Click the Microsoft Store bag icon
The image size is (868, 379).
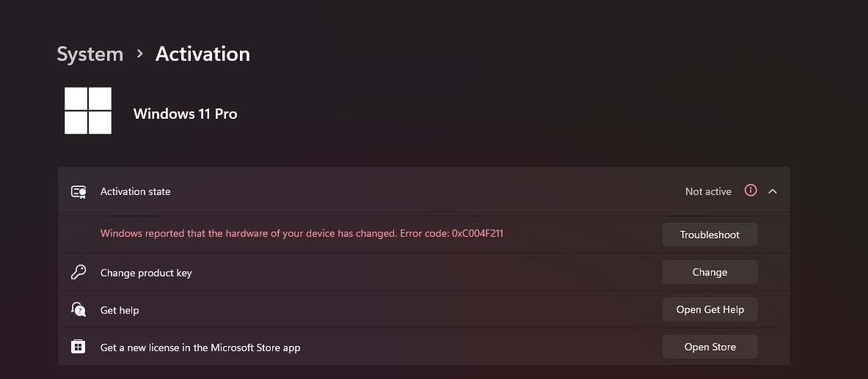pyautogui.click(x=78, y=347)
